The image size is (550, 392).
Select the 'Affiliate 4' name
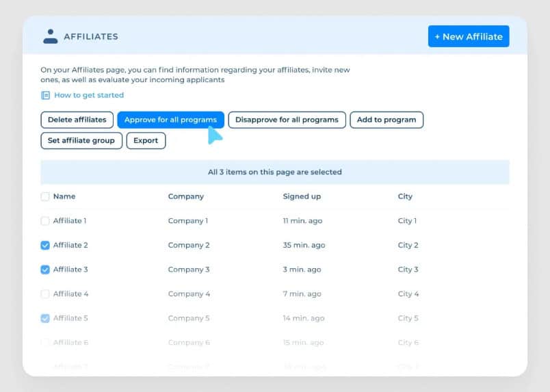[71, 293]
